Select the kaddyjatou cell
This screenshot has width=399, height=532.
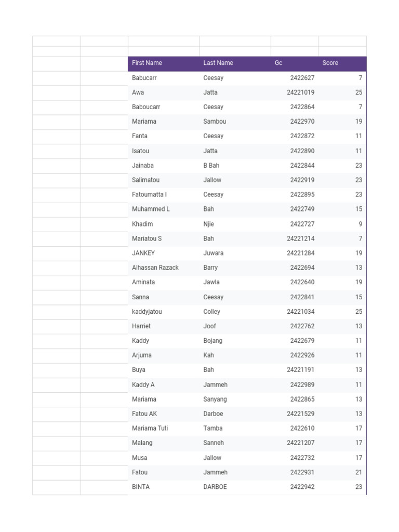click(164, 312)
